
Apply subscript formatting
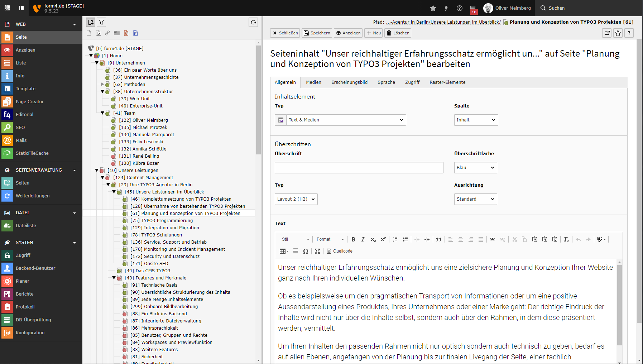point(373,239)
